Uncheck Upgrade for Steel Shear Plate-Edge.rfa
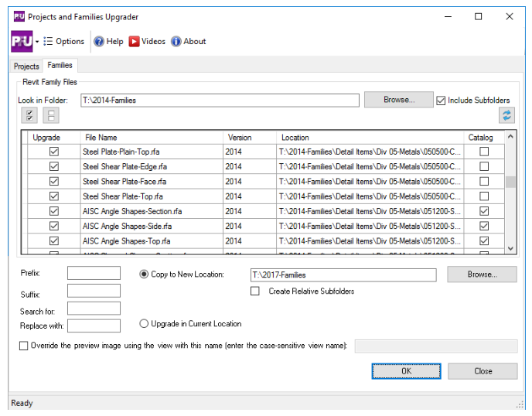Image resolution: width=532 pixels, height=416 pixels. (54, 166)
